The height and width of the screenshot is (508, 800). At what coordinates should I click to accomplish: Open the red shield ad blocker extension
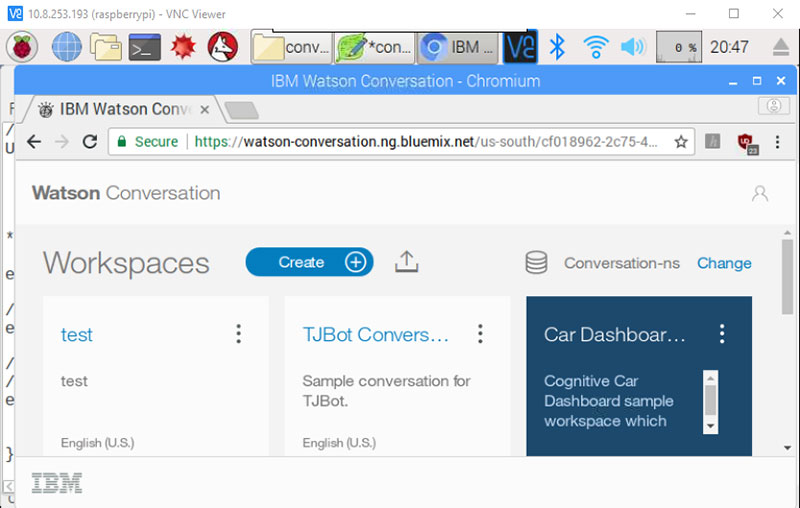[x=747, y=142]
